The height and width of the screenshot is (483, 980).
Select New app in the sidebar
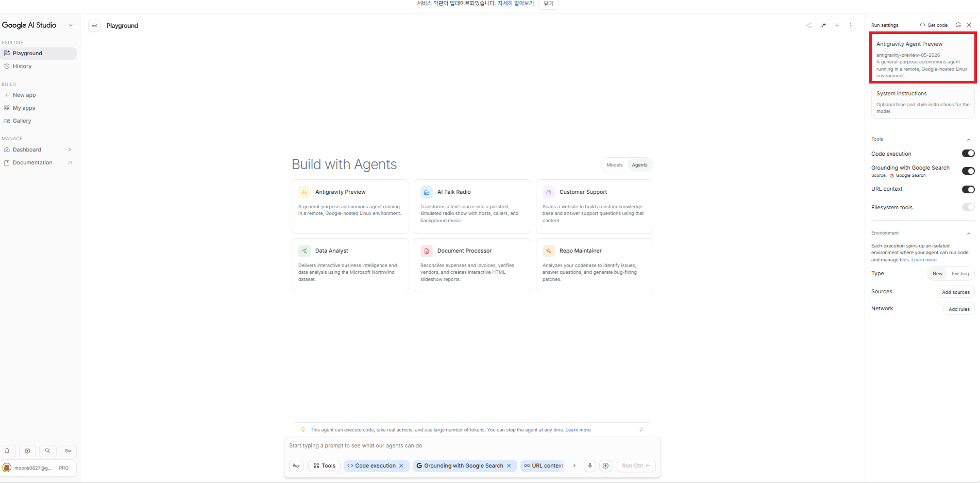click(x=39, y=95)
